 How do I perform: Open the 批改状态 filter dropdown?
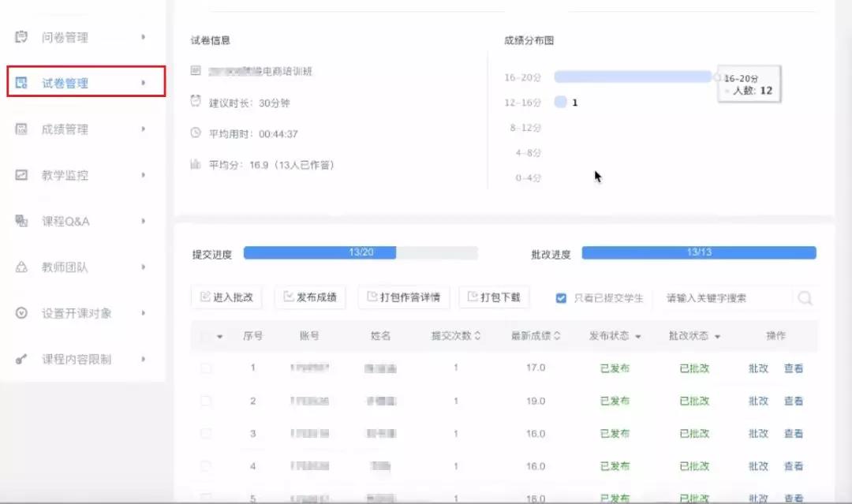pyautogui.click(x=717, y=337)
